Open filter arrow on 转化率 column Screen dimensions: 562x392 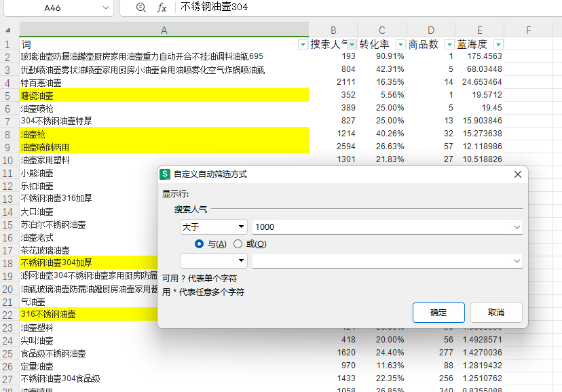click(400, 44)
